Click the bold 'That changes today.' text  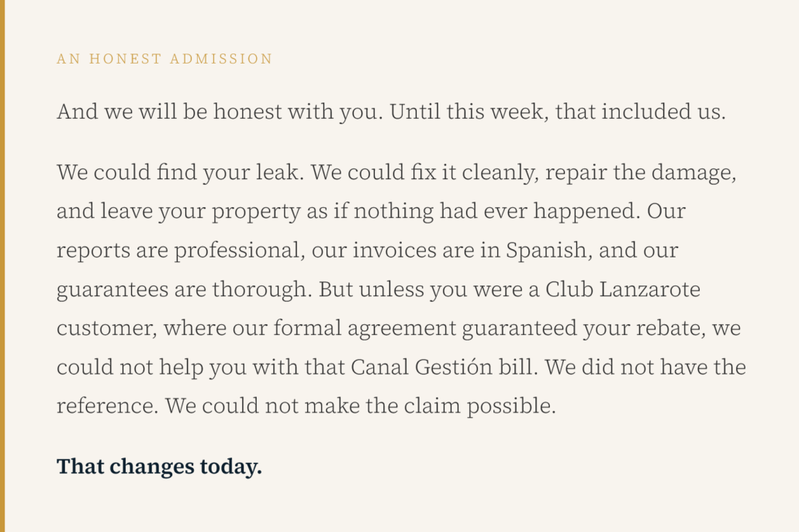159,467
